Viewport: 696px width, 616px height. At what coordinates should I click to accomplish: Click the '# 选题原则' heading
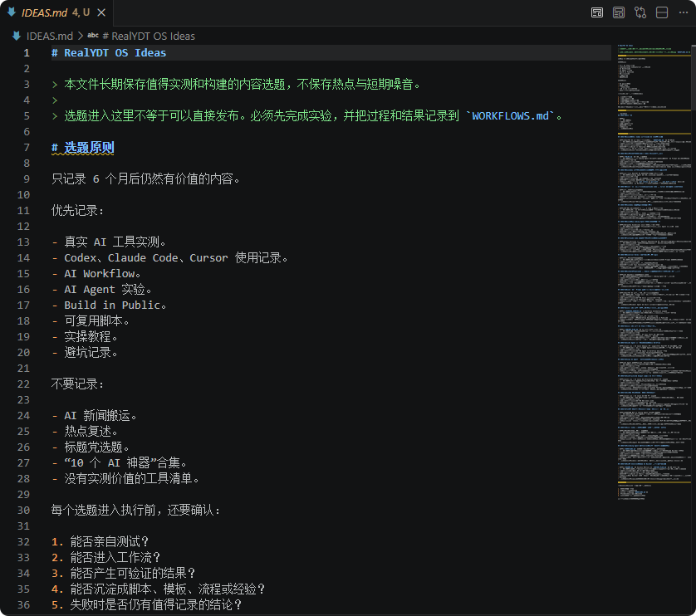point(83,147)
